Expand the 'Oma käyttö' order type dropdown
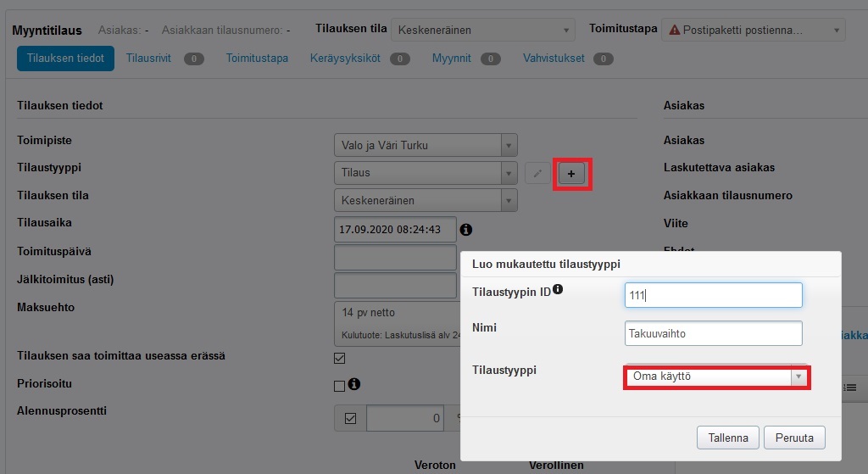Viewport: 868px width, 474px height. 716,376
